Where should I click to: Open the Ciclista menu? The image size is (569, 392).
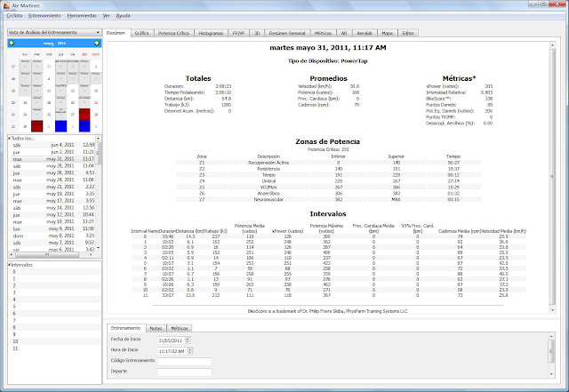click(x=14, y=16)
